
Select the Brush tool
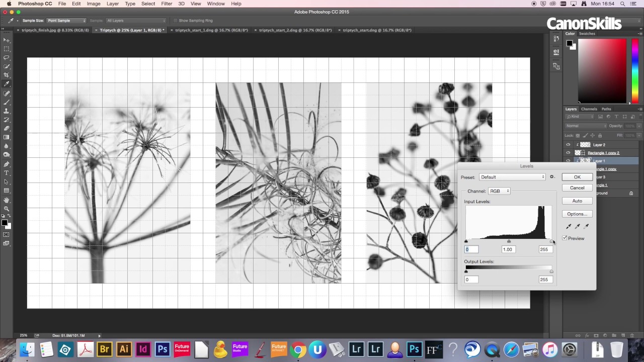(7, 102)
